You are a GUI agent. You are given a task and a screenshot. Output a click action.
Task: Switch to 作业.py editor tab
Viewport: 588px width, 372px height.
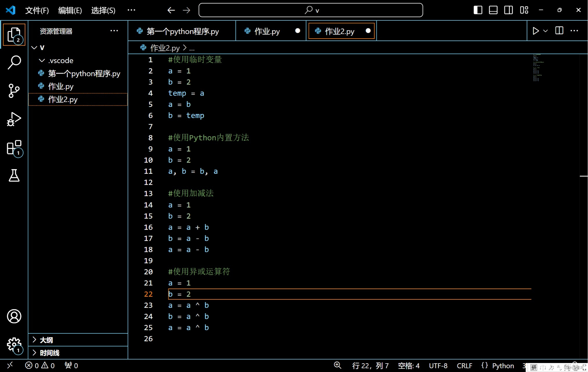[x=267, y=31]
